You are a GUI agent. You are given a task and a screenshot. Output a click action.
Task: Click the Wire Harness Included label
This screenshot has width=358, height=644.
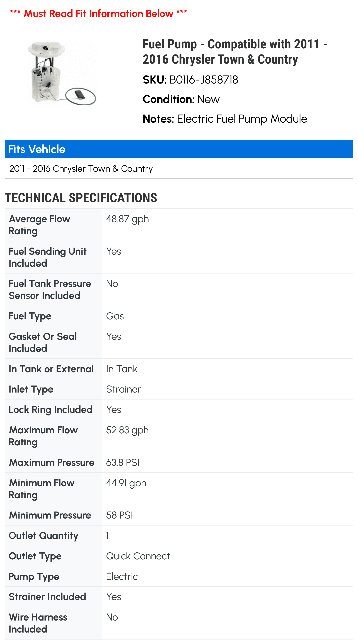[38, 623]
